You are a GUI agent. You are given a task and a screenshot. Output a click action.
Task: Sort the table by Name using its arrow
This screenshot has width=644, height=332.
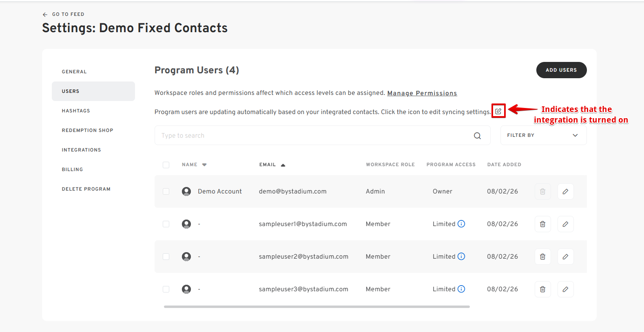click(x=204, y=165)
